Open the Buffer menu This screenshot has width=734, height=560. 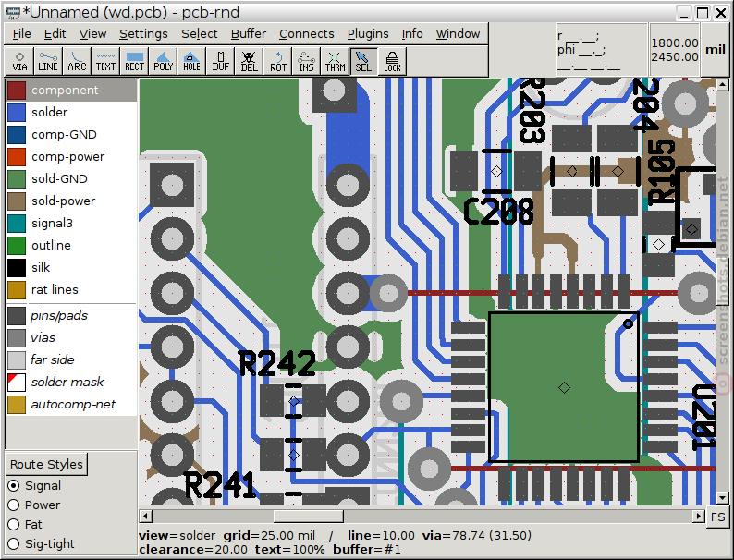249,33
